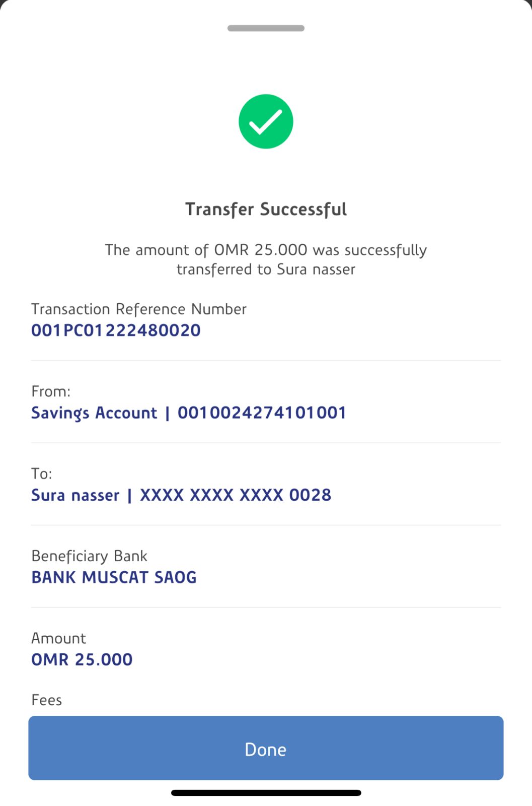The height and width of the screenshot is (806, 532).
Task: Select the bold OMR 25.000 amount value
Action: coord(82,659)
